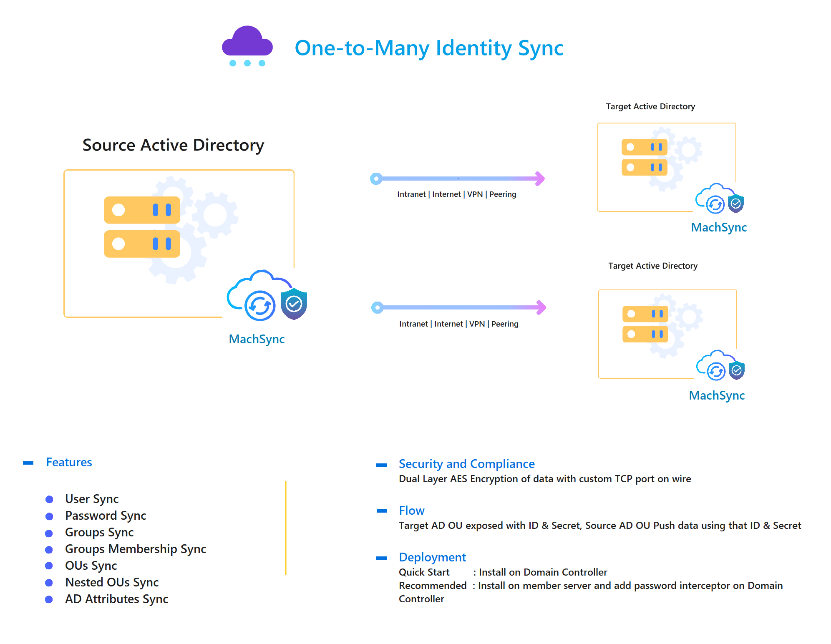Click the upper Target Active Directory label
The width and height of the screenshot is (831, 644).
pyautogui.click(x=650, y=106)
